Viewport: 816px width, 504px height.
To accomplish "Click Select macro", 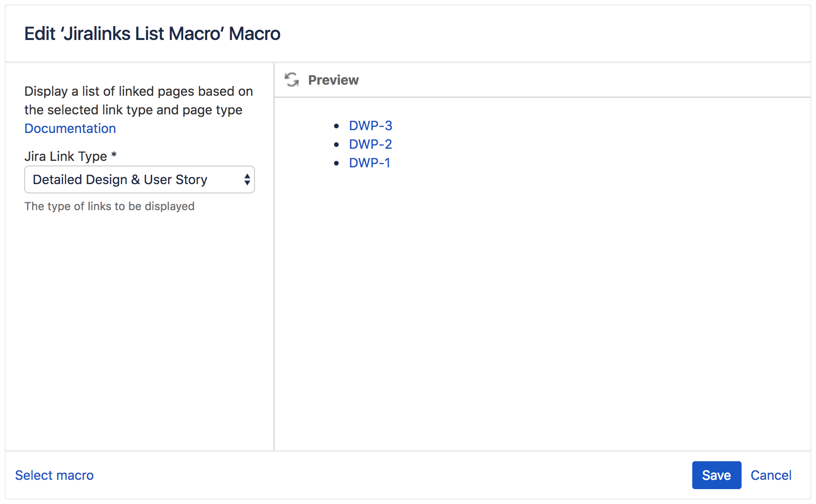I will pyautogui.click(x=54, y=475).
